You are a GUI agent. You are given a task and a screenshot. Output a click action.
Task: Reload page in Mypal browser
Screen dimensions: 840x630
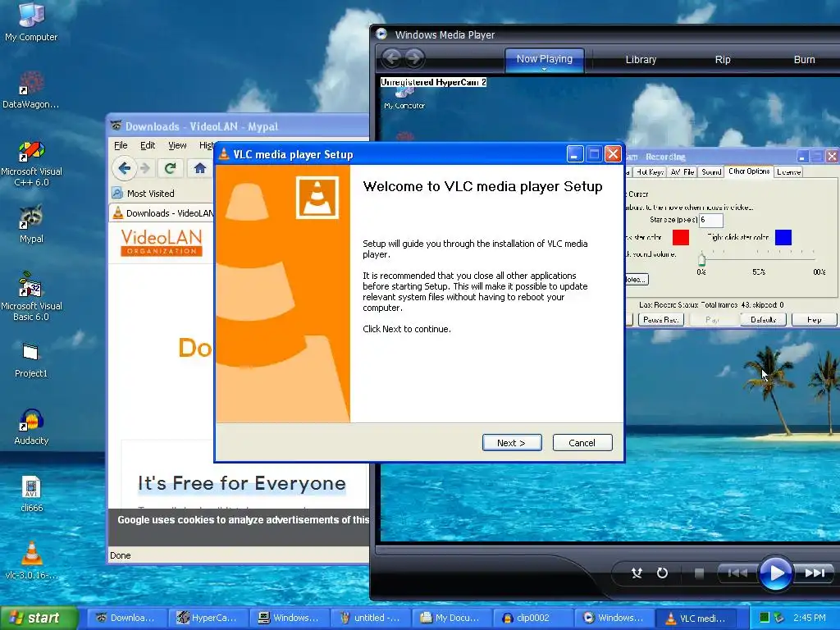[171, 168]
